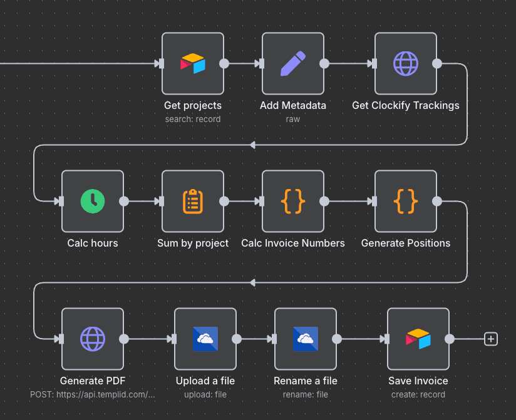Click the input connector of Save Invoice
This screenshot has width=516, height=420.
[x=387, y=339]
